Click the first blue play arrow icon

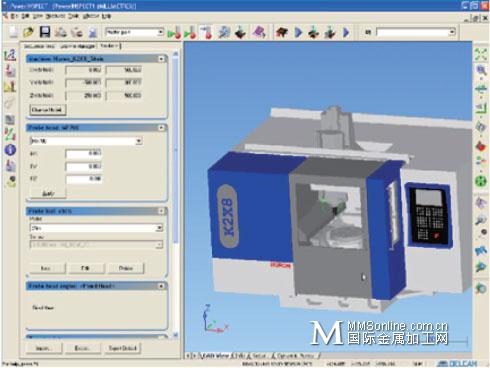(x=298, y=32)
